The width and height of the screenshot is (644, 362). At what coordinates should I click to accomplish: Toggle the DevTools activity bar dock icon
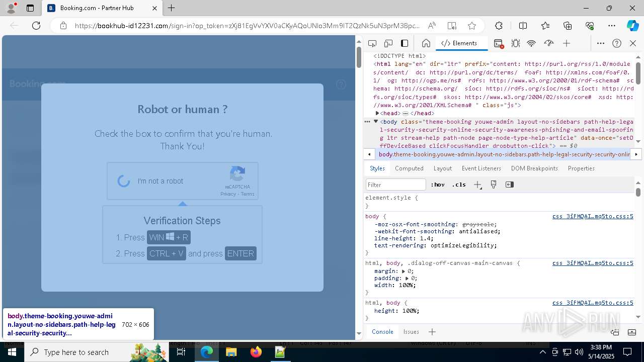tap(405, 43)
